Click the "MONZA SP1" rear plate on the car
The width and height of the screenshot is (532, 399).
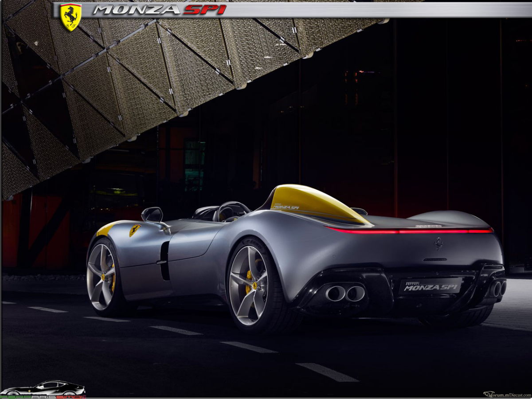[430, 286]
